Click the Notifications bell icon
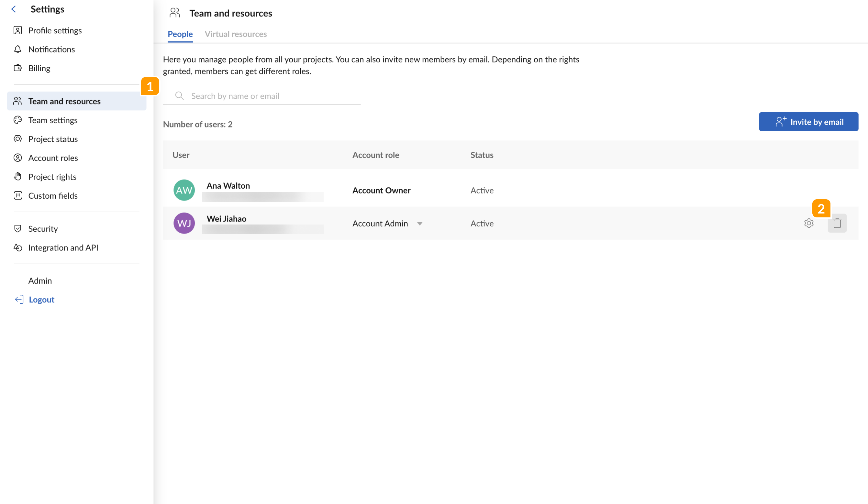This screenshot has width=868, height=504. (x=18, y=49)
